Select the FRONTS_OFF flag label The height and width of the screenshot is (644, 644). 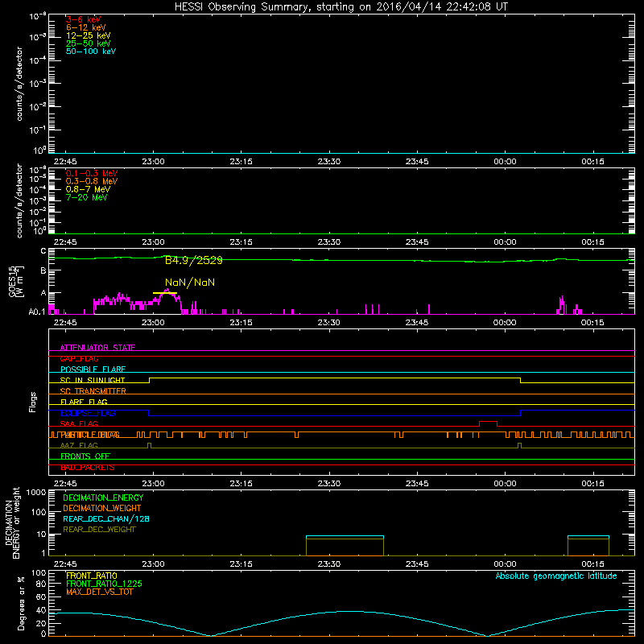click(85, 456)
